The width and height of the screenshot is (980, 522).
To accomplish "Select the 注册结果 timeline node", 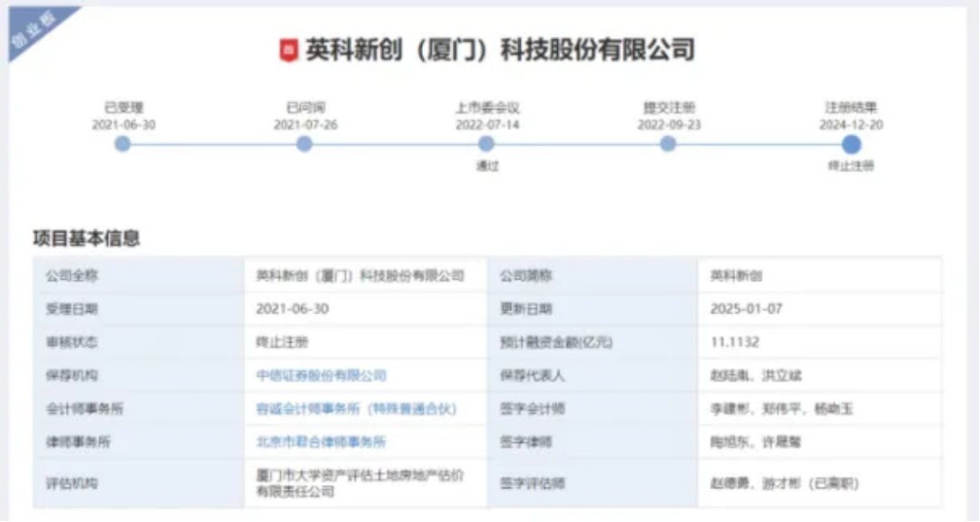I will point(850,144).
